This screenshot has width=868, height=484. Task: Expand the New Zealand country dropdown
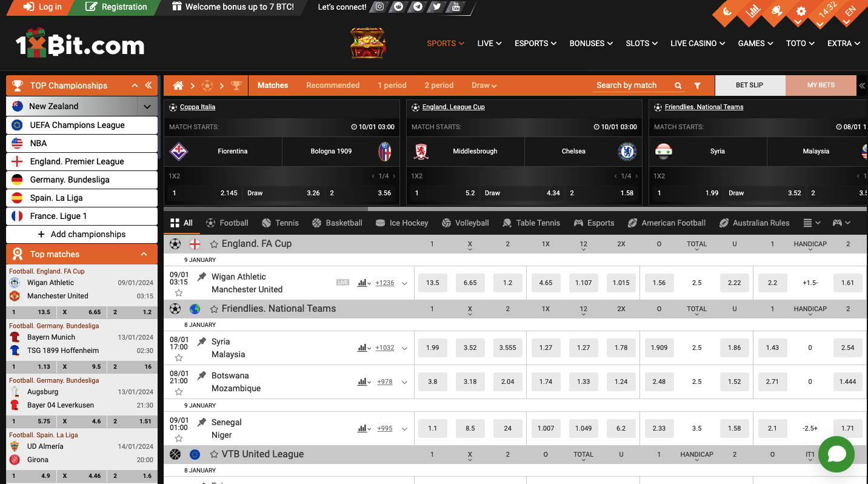[x=147, y=107]
